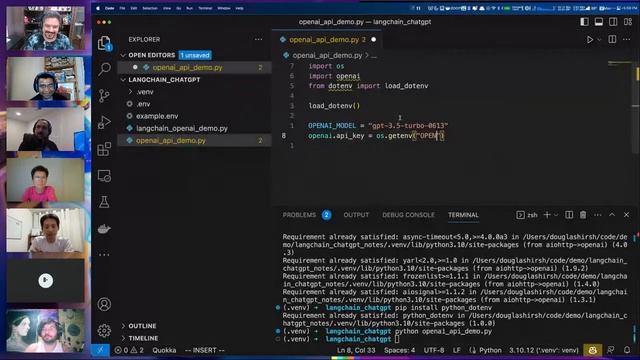Open the Search view icon
The height and width of the screenshot is (360, 640).
tap(104, 69)
